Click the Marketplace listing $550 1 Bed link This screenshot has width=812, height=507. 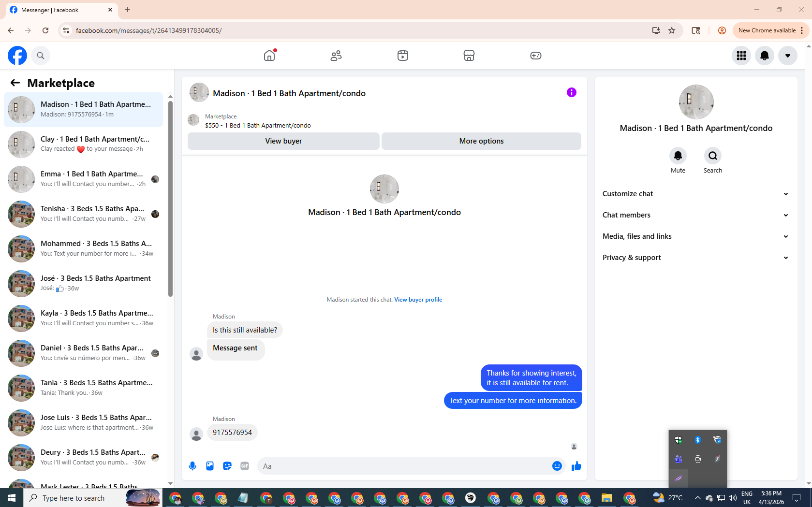tap(258, 126)
